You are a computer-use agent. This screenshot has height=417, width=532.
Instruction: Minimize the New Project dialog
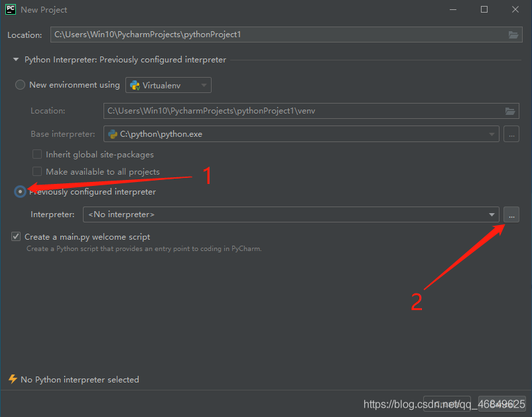453,9
